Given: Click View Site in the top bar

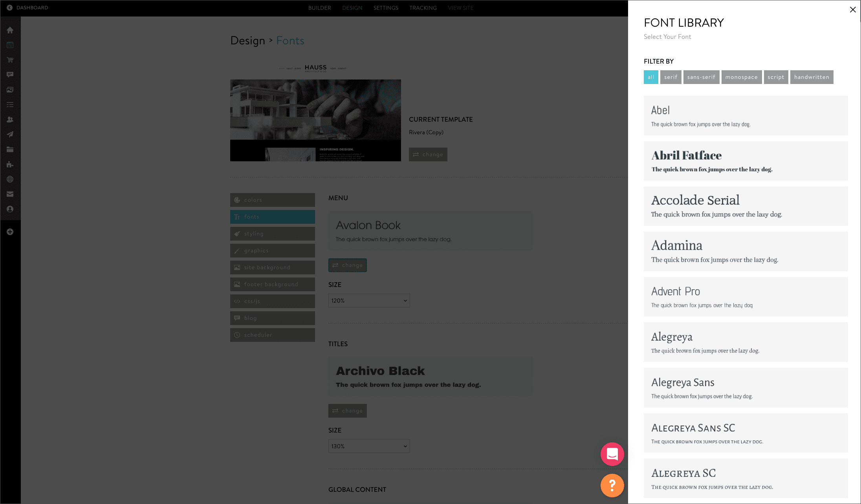Looking at the screenshot, I should coord(461,8).
